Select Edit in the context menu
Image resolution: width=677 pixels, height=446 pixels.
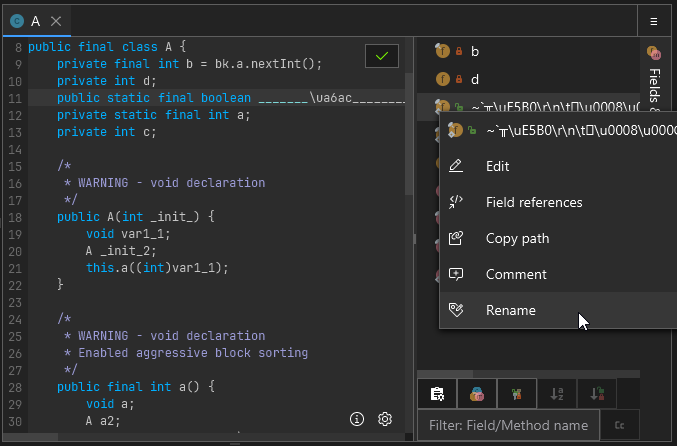[558, 166]
